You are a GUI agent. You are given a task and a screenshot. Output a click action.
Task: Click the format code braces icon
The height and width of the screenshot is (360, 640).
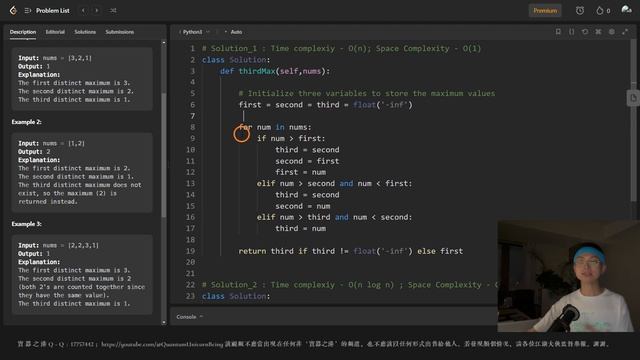(571, 31)
